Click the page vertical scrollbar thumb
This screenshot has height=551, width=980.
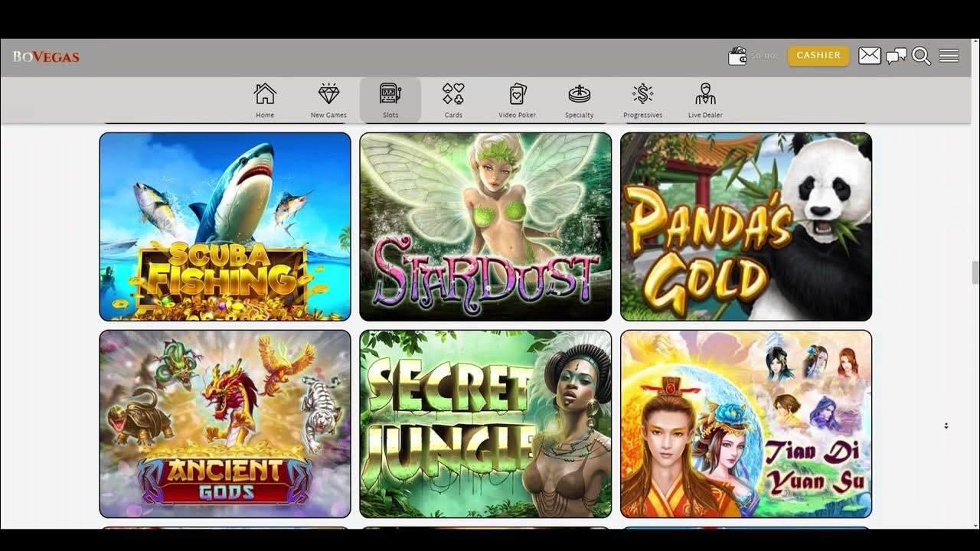pyautogui.click(x=975, y=272)
